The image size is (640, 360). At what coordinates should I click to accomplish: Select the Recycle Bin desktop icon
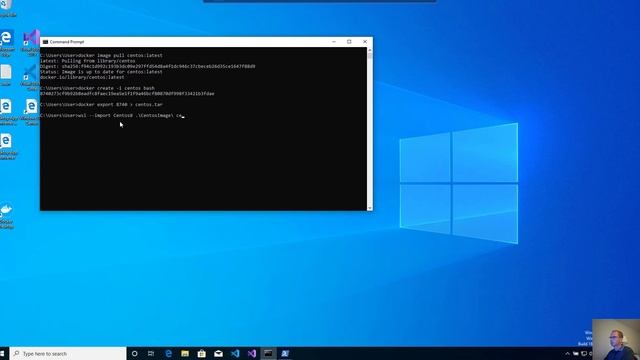click(x=7, y=8)
